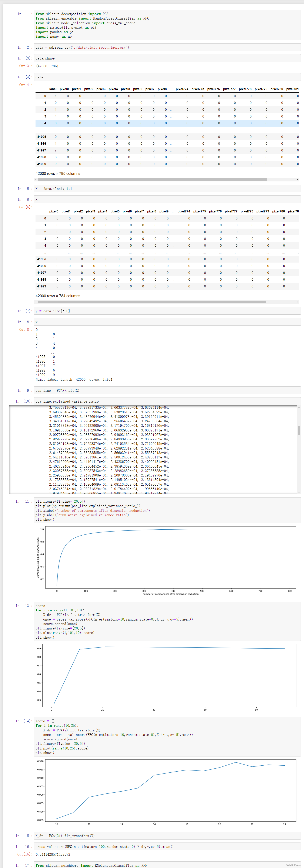Select the X_dr = PCA(21).fit_transform(X) cell

coord(167,836)
